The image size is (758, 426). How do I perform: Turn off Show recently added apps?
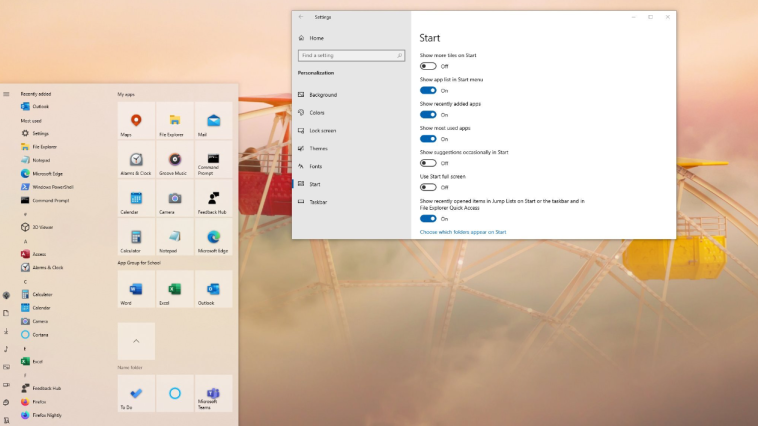tap(428, 114)
